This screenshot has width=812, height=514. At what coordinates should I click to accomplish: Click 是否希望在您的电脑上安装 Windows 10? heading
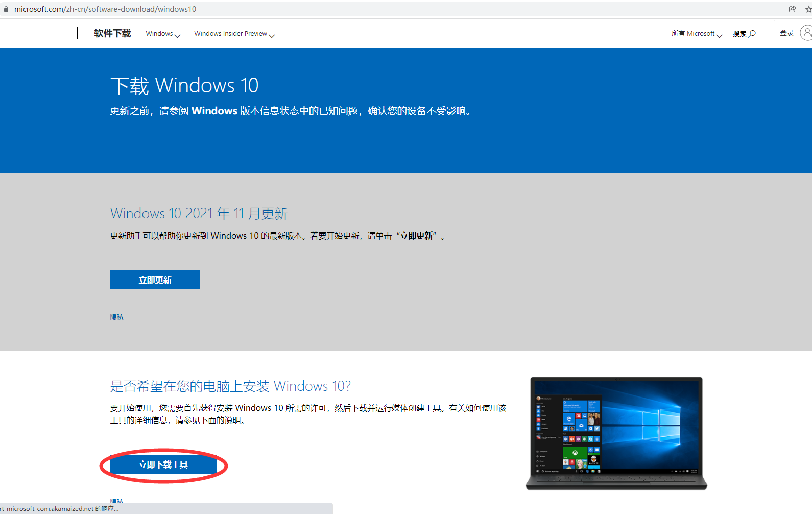[x=231, y=386]
